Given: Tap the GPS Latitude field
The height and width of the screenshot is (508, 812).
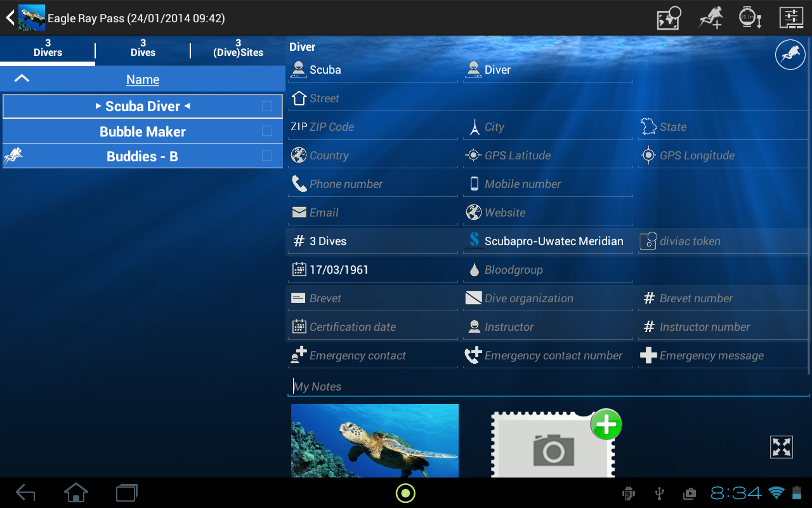Looking at the screenshot, I should (x=548, y=156).
